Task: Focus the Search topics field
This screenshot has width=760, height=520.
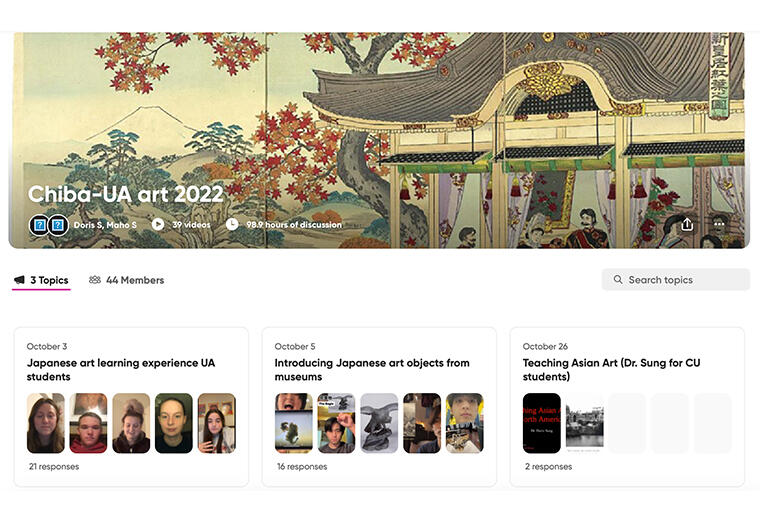Action: tap(676, 280)
